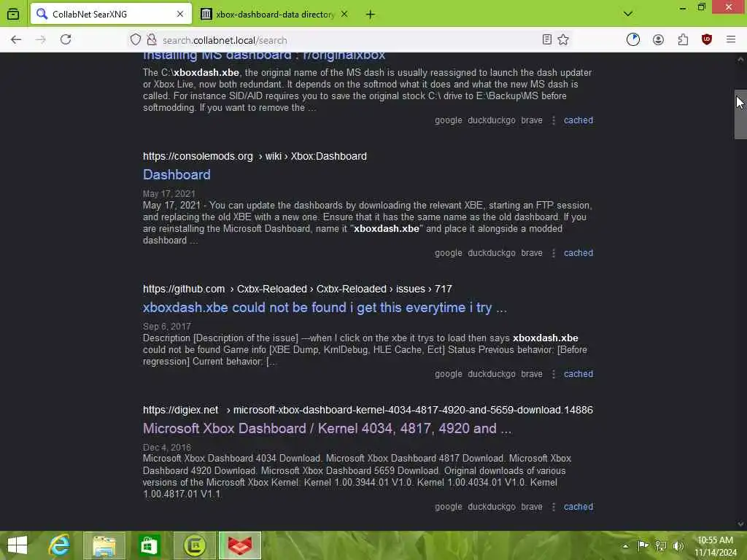Open the tracking protection shield icon
747x560 pixels.
coord(136,40)
